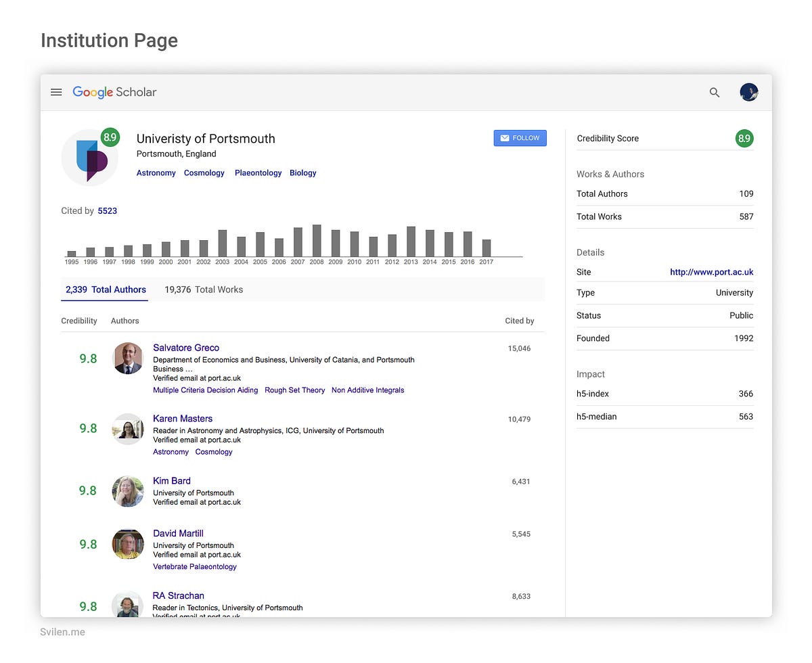The width and height of the screenshot is (812, 663).
Task: Follow the University of Portsmouth
Action: coord(520,138)
